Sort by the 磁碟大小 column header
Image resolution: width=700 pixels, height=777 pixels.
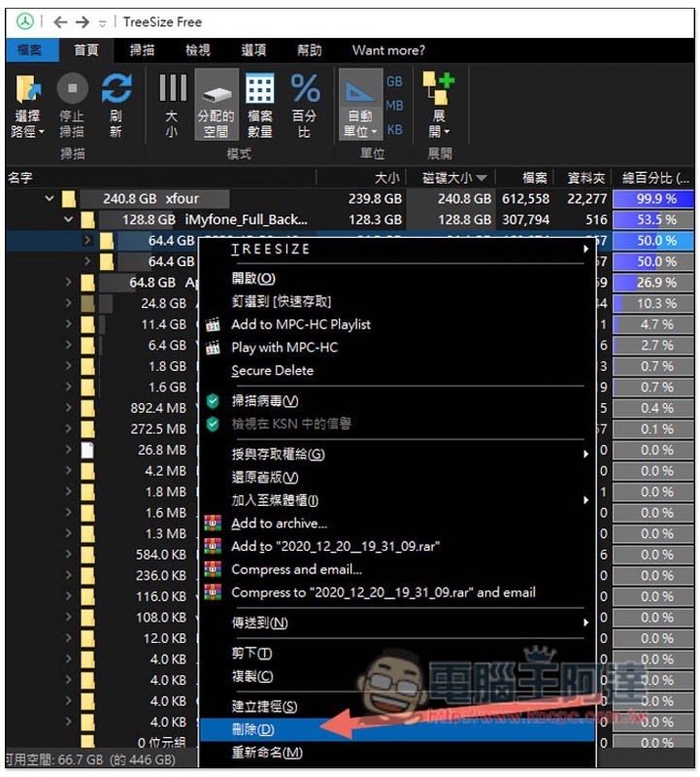pos(450,178)
